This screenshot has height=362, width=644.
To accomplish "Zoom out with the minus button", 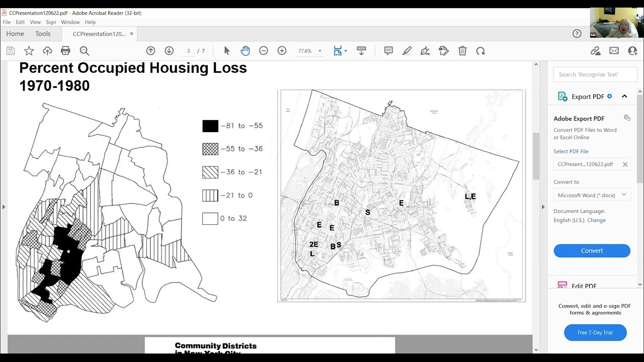I will 263,51.
